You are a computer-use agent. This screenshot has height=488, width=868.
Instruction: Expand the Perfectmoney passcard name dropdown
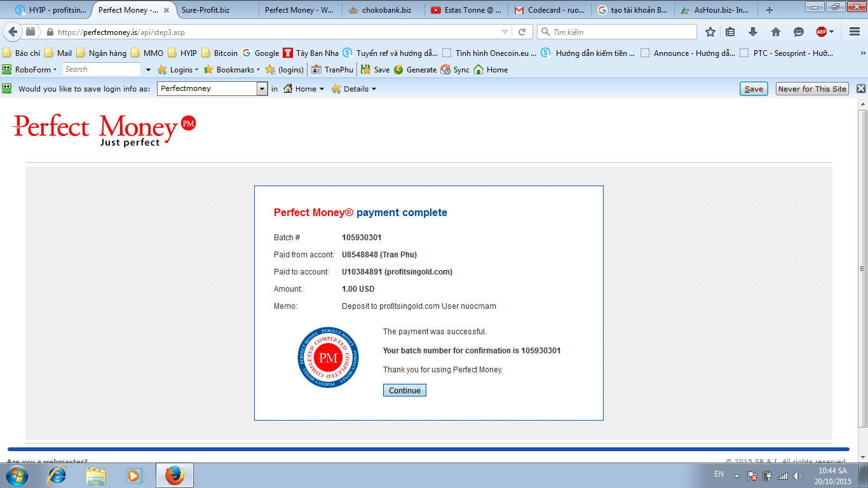(262, 89)
